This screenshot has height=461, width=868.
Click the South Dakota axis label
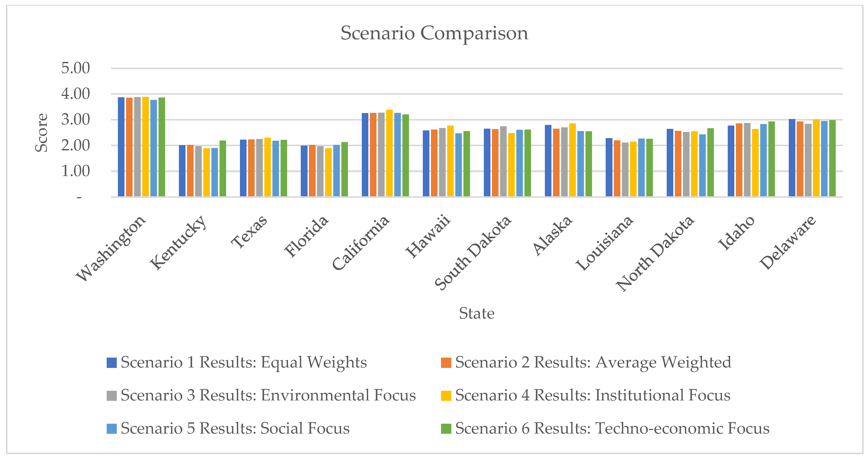pyautogui.click(x=473, y=253)
